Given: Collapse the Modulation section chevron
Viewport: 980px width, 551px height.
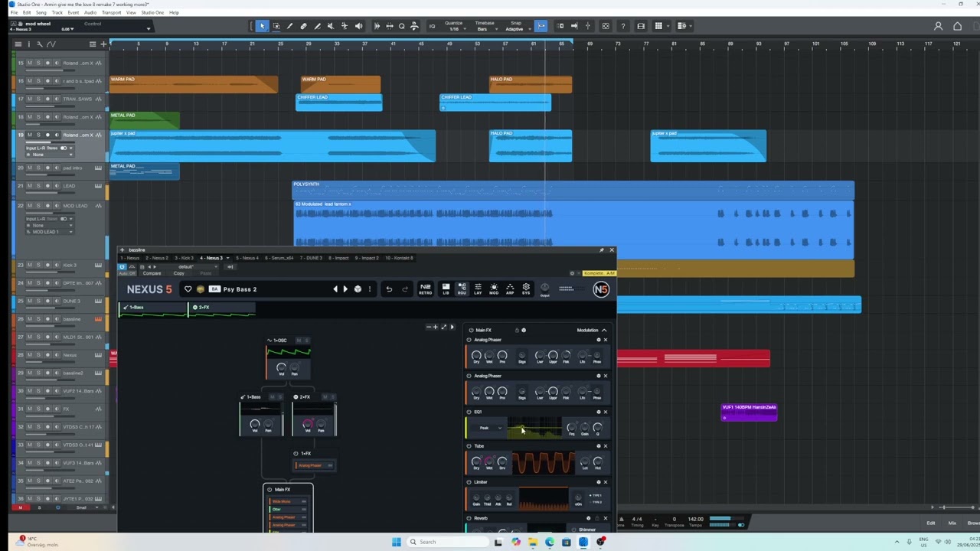Looking at the screenshot, I should 604,330.
